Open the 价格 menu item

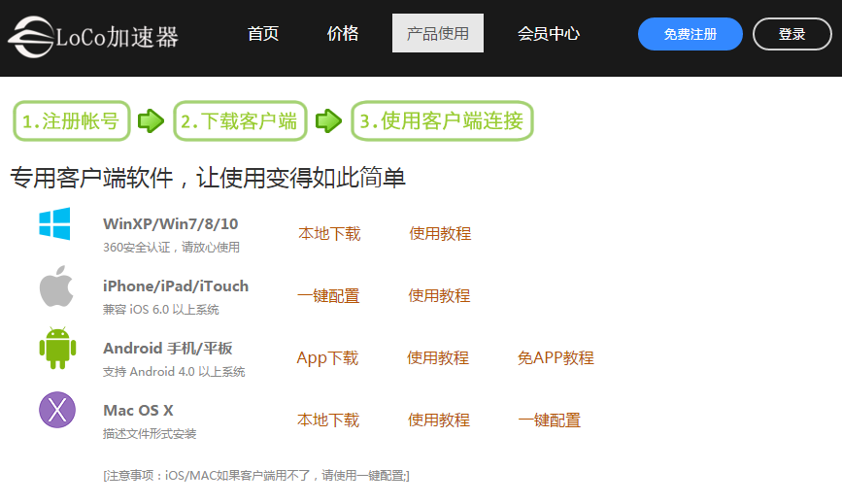(343, 33)
